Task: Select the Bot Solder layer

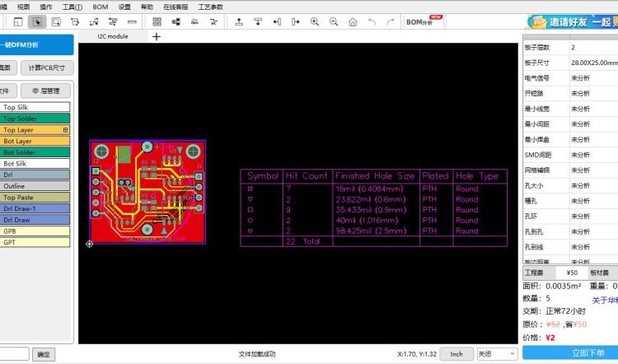Action: 35,152
